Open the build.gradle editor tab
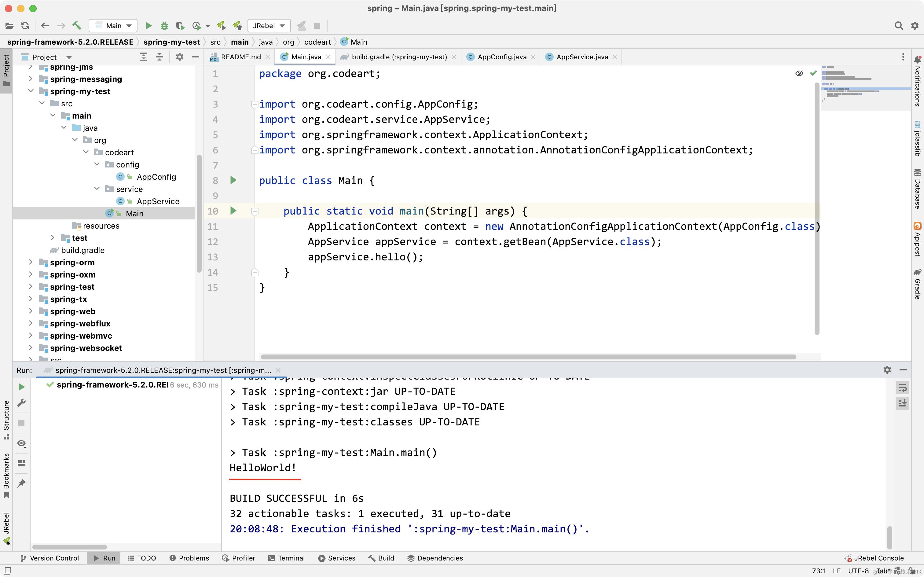The image size is (924, 577). (399, 57)
